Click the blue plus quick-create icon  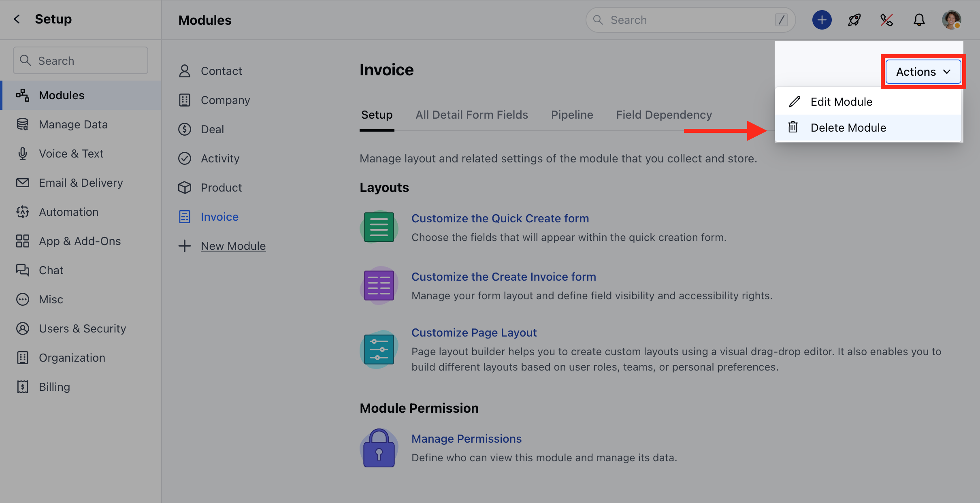[x=822, y=20]
